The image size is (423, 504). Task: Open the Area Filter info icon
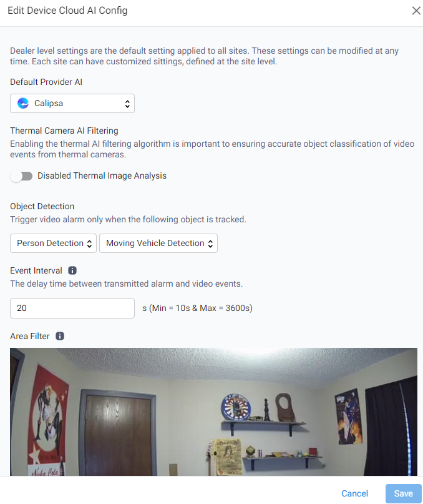click(x=60, y=336)
